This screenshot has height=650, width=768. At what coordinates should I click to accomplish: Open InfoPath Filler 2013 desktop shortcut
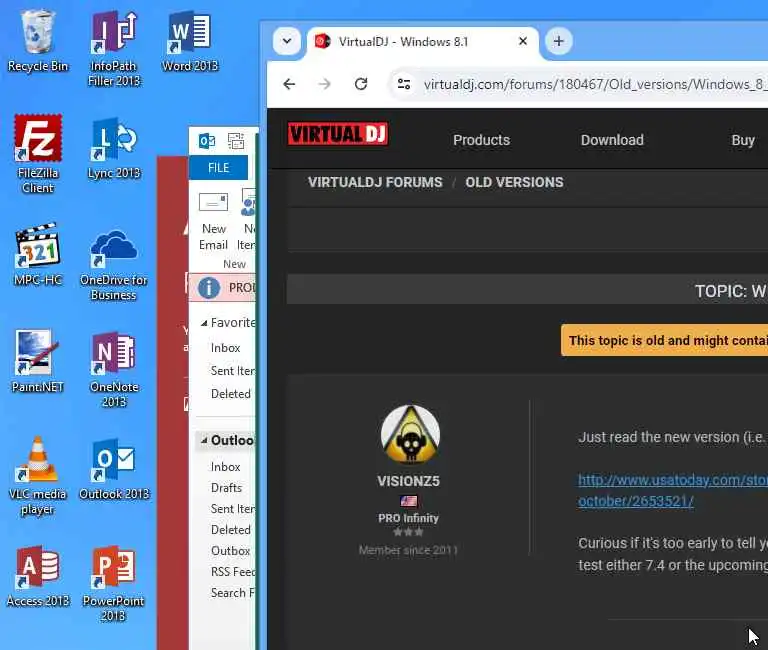point(114,48)
